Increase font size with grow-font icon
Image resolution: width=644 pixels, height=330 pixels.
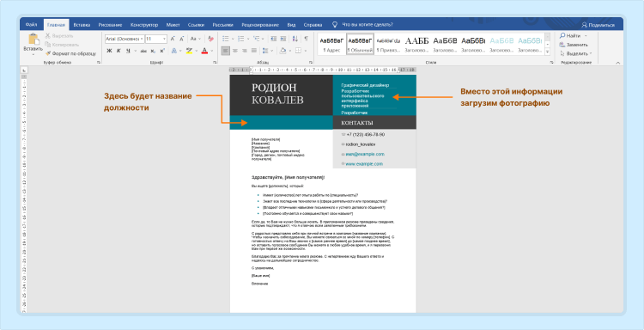(173, 39)
